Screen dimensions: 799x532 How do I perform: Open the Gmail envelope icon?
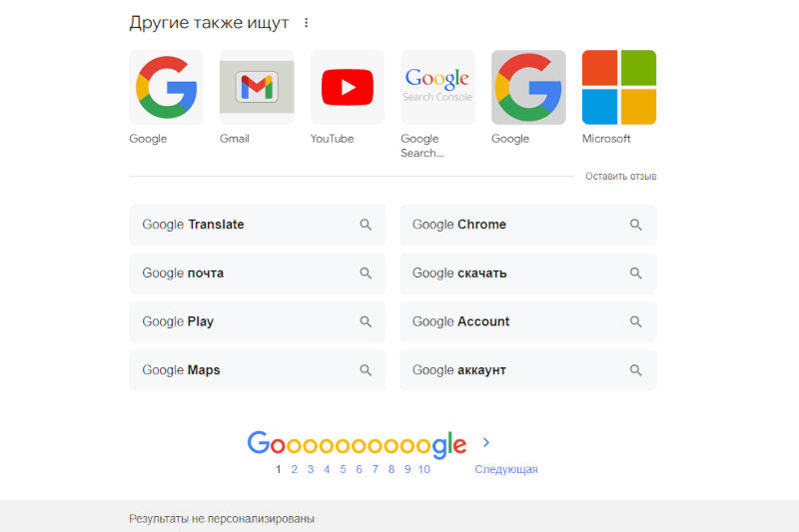point(257,88)
